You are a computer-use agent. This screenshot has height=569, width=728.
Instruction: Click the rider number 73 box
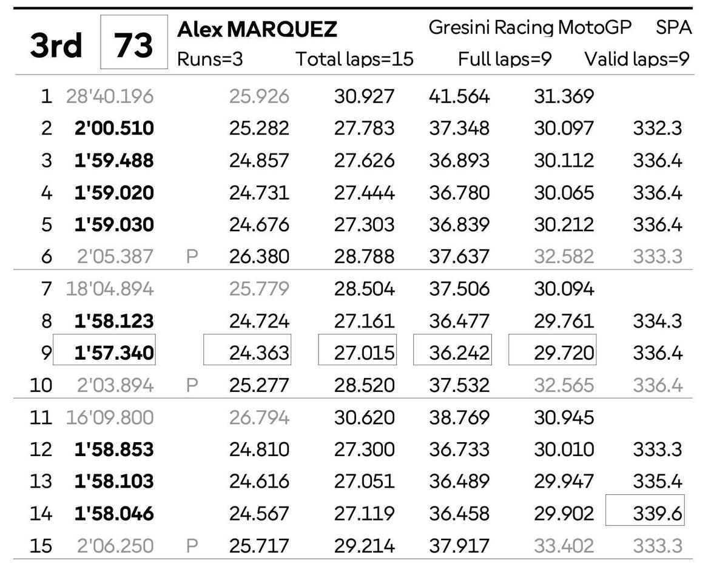point(133,42)
